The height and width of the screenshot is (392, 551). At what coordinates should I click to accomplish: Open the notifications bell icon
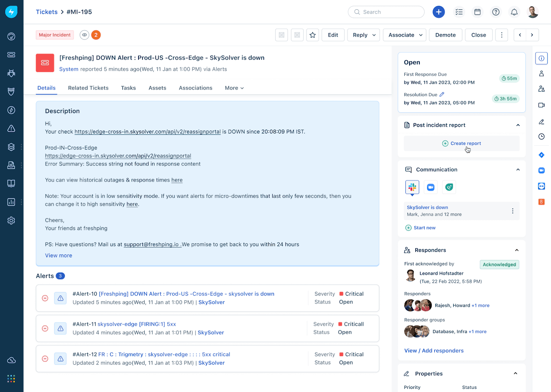coord(514,12)
